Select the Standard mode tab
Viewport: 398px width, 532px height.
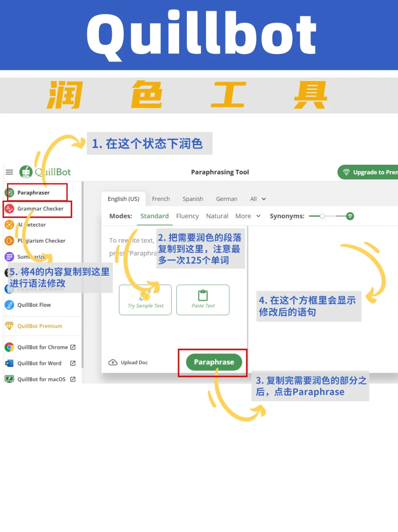(x=154, y=216)
